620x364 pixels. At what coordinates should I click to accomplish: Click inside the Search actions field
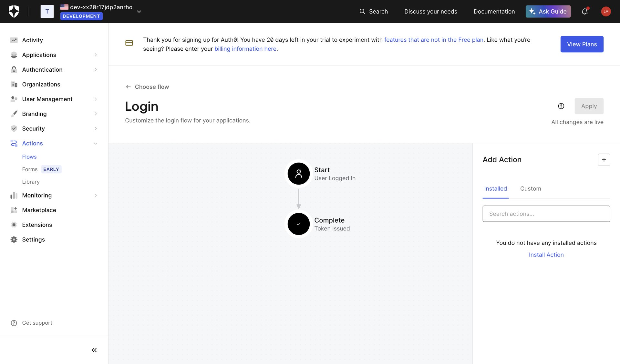click(546, 214)
